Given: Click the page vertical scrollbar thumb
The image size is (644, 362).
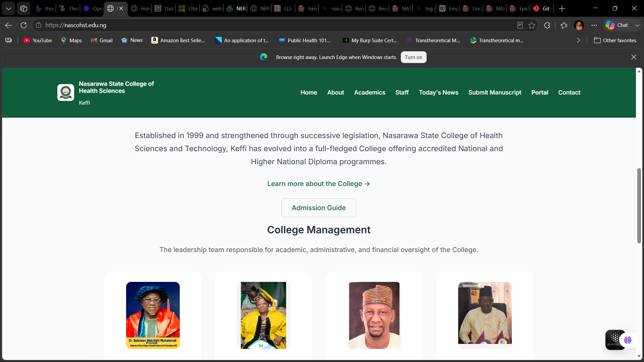Looking at the screenshot, I should (639, 206).
